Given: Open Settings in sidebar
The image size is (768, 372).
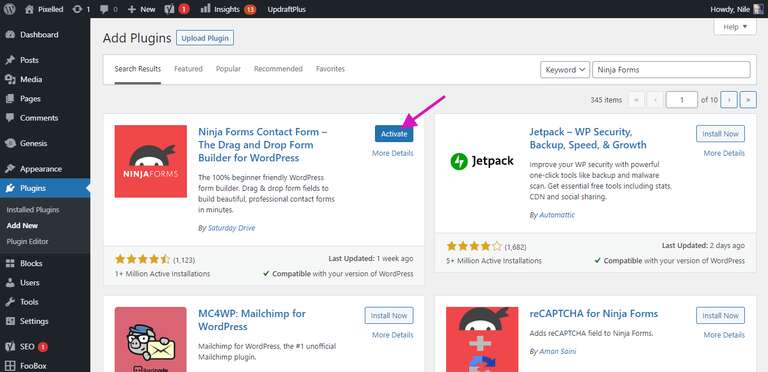Looking at the screenshot, I should click(x=45, y=321).
